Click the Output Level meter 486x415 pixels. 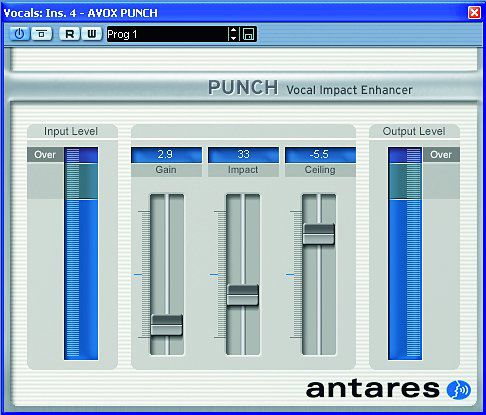coord(405,254)
